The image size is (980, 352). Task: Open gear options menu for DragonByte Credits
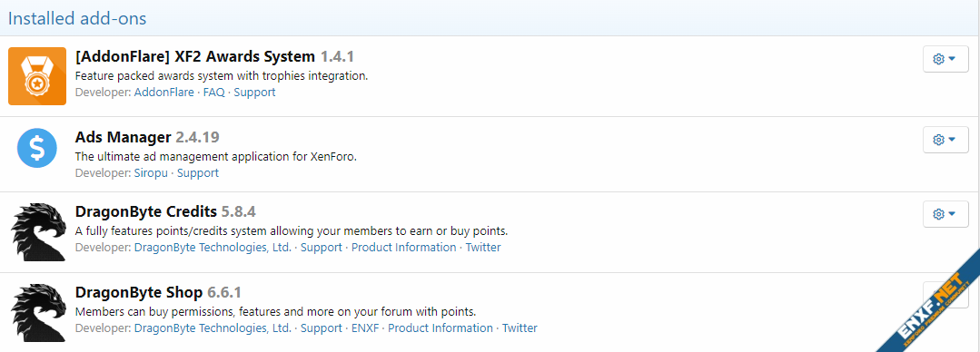[x=945, y=214]
